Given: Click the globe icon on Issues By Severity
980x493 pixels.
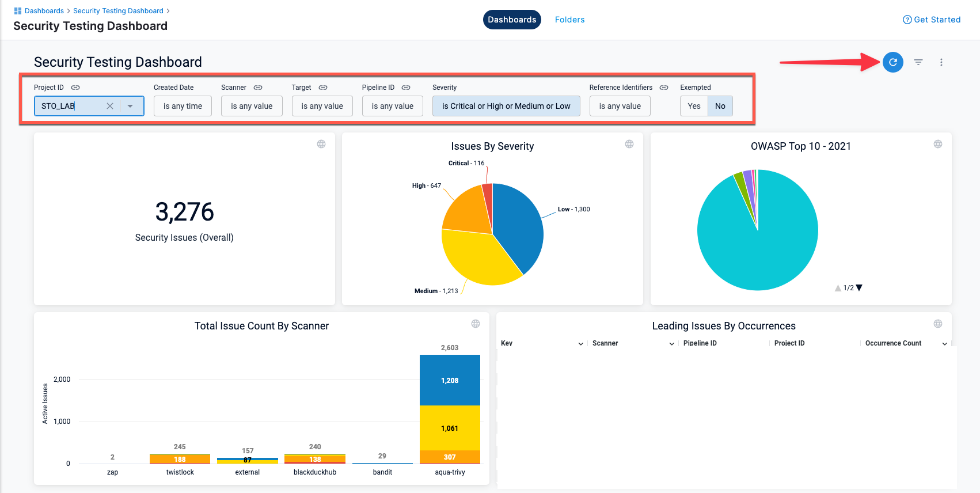Looking at the screenshot, I should tap(629, 144).
